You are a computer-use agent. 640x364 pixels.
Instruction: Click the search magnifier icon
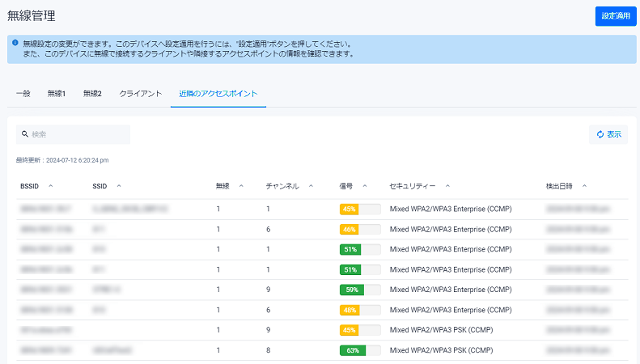click(x=26, y=134)
